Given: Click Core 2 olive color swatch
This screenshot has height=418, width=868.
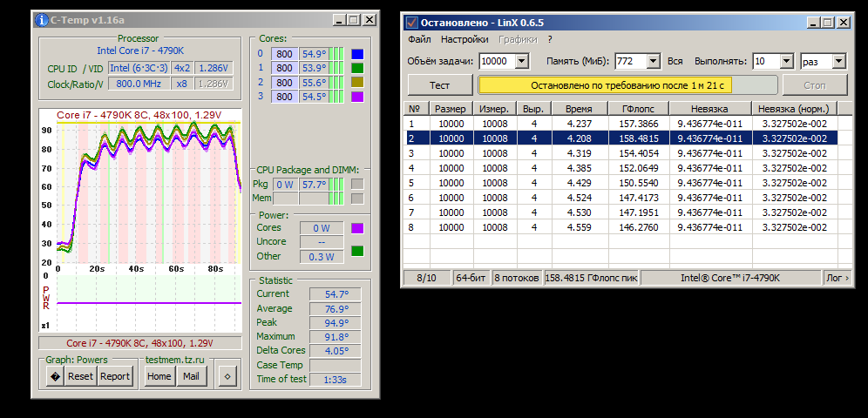Looking at the screenshot, I should [357, 83].
